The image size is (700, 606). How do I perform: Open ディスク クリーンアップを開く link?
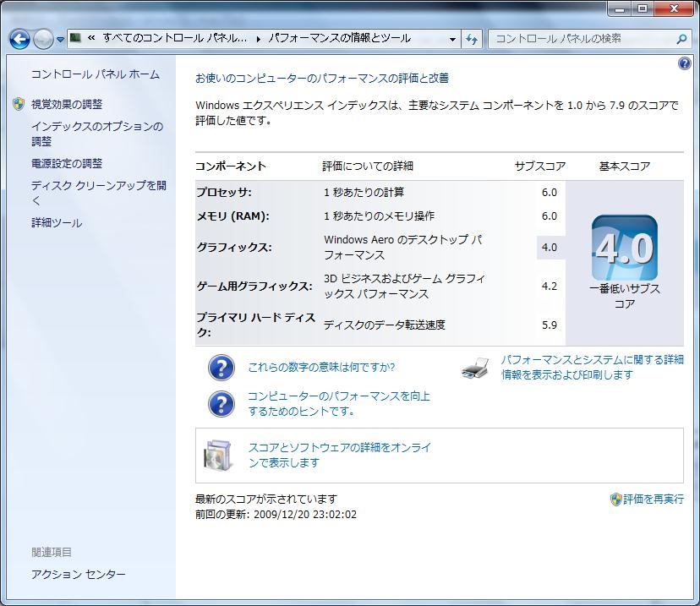coord(99,194)
